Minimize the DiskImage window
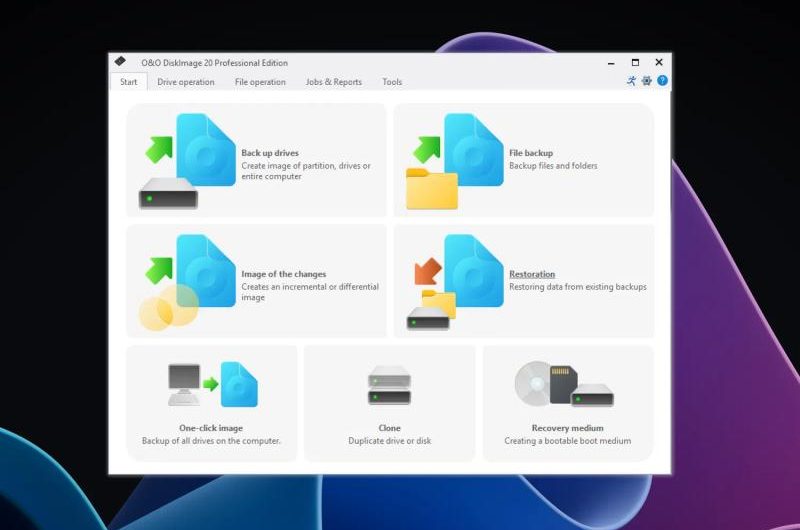 tap(611, 63)
